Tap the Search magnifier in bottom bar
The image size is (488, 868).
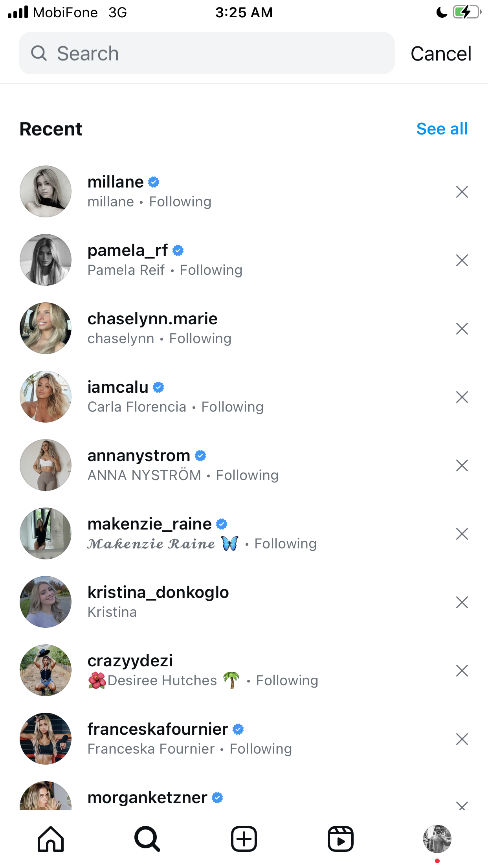pyautogui.click(x=147, y=839)
